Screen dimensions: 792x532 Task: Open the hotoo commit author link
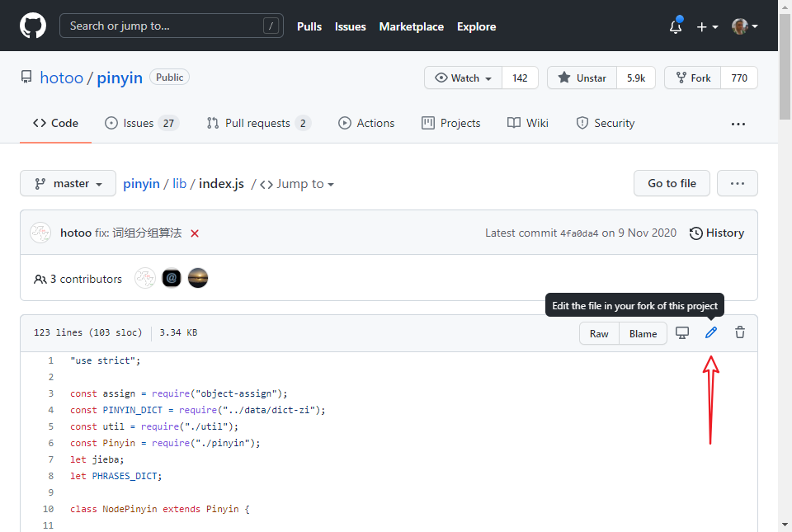point(76,233)
